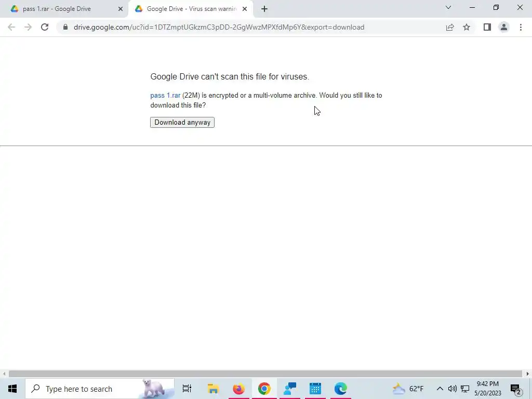Share this page using the share icon
The width and height of the screenshot is (532, 399).
(x=450, y=27)
